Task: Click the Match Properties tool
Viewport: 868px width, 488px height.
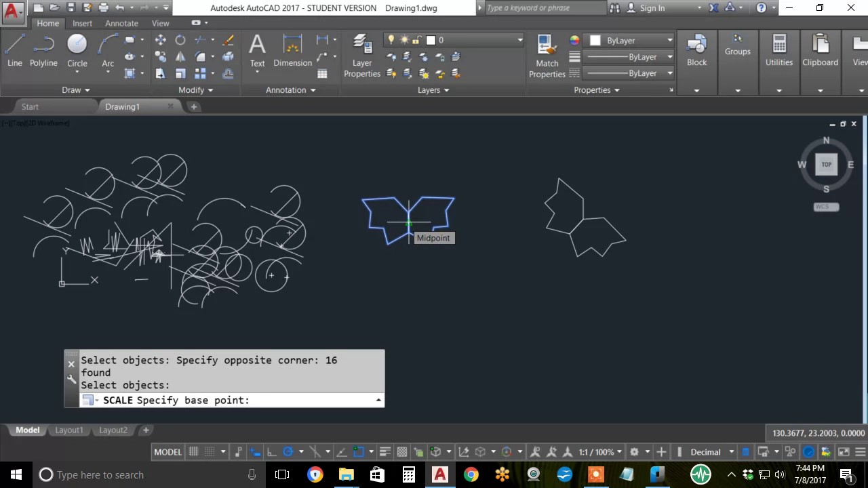Action: tap(547, 56)
